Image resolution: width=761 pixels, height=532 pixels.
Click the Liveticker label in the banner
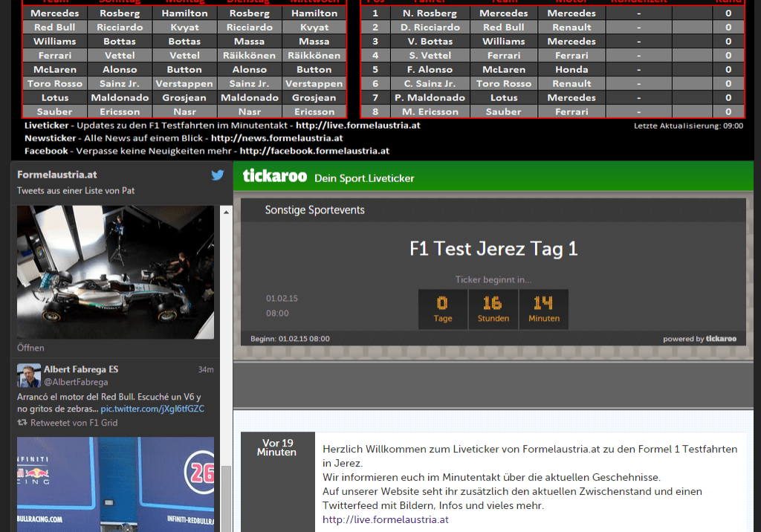tap(48, 125)
